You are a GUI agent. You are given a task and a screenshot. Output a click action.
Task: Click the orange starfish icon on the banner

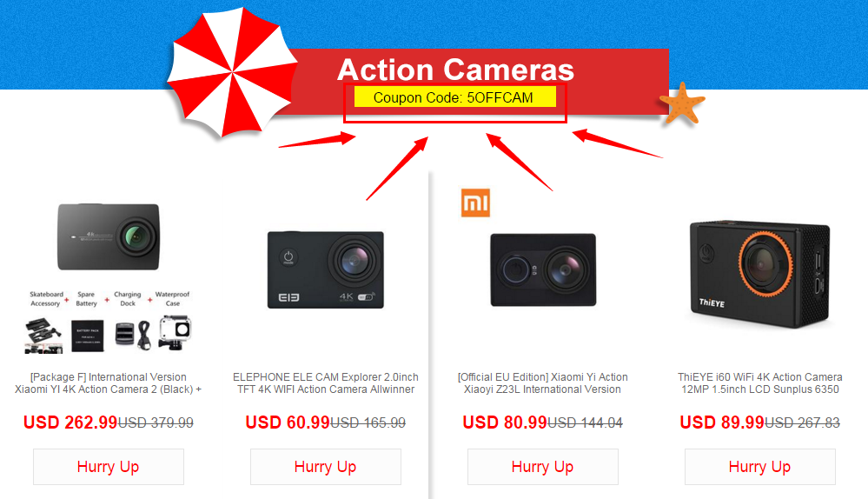click(682, 103)
